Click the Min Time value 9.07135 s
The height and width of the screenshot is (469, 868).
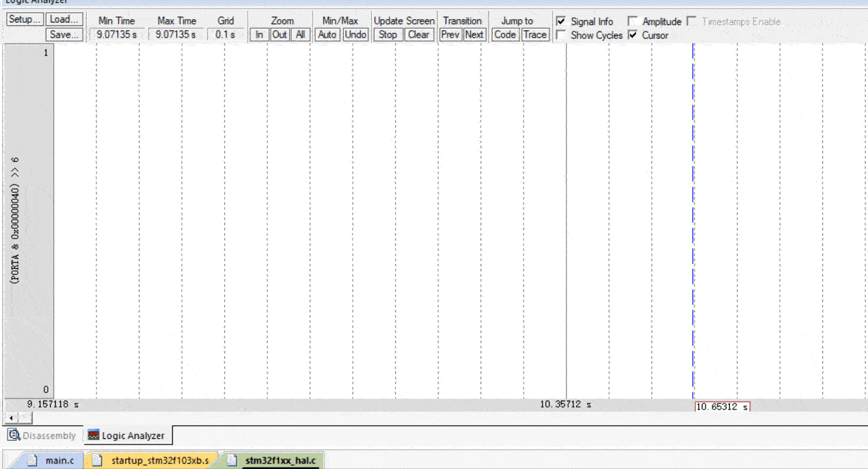(117, 34)
